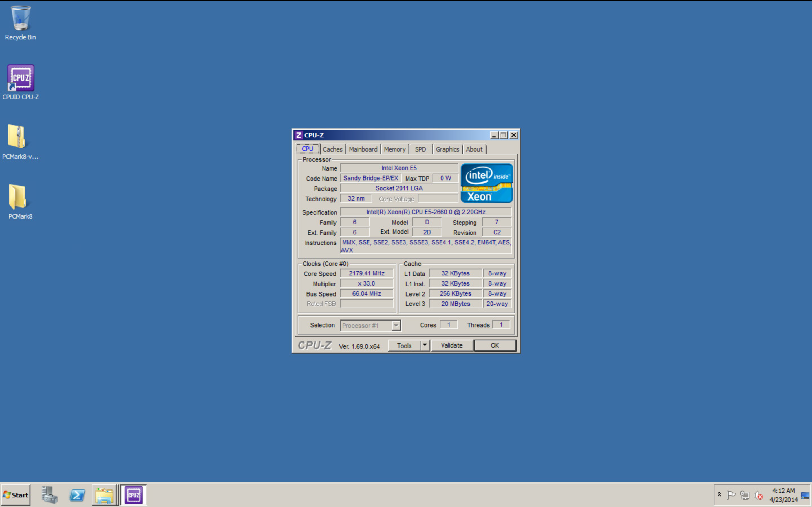Expand the Processor #1 selection dropdown
Viewport: 812px width, 507px height.
[396, 325]
